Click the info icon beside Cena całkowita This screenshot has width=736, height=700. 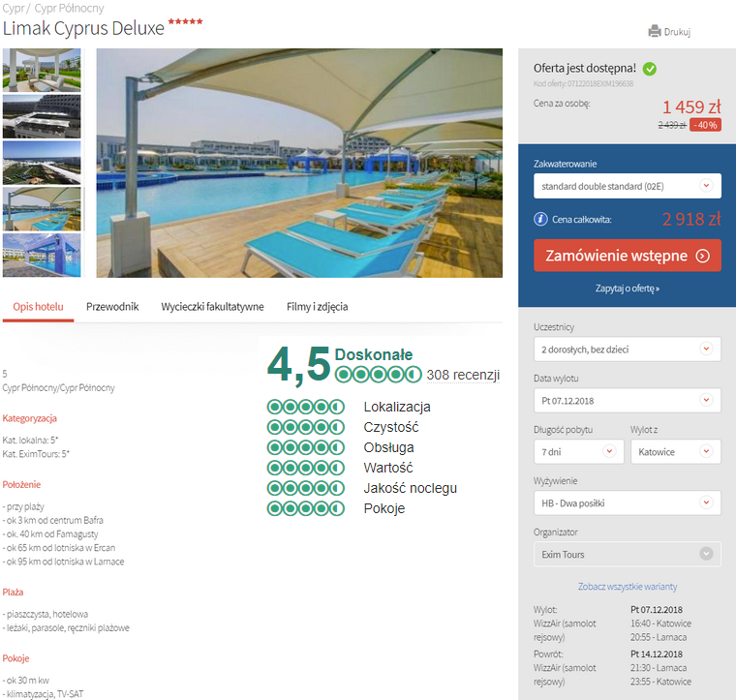click(x=540, y=220)
